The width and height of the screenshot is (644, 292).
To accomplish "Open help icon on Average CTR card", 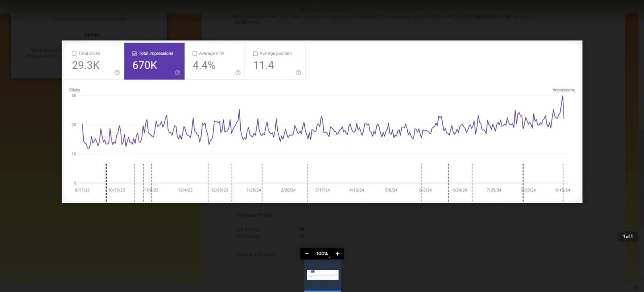I will (238, 73).
